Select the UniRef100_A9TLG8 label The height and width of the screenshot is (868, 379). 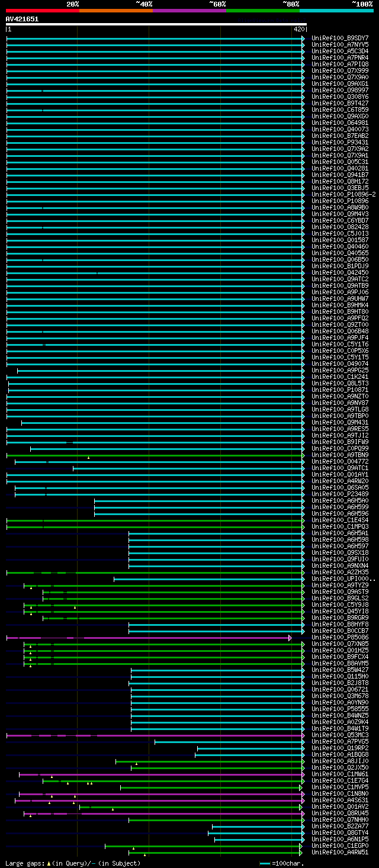coord(340,409)
